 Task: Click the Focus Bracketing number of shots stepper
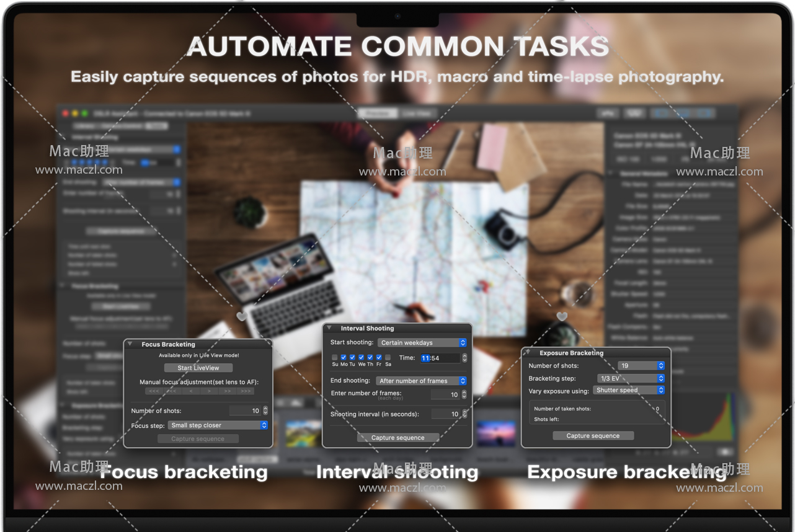click(x=265, y=410)
